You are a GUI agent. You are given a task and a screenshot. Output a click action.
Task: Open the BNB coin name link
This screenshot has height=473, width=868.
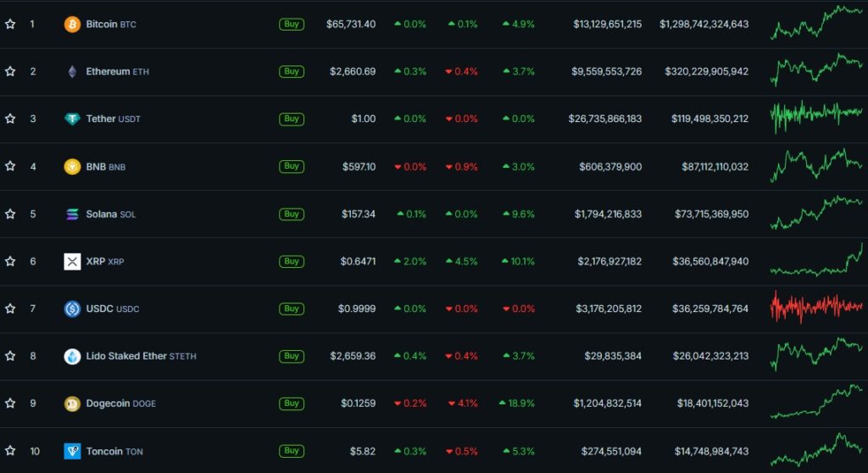(x=106, y=167)
